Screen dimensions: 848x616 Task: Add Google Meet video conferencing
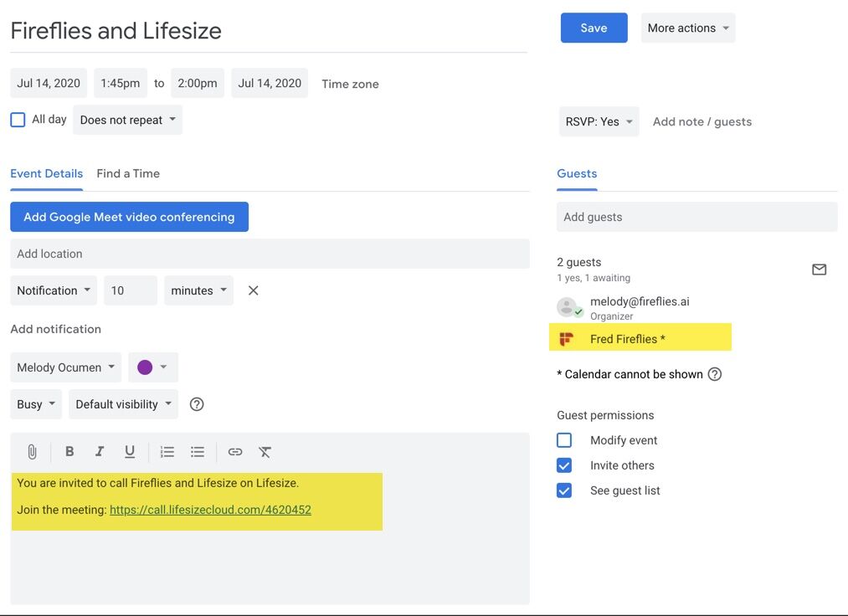click(x=129, y=217)
